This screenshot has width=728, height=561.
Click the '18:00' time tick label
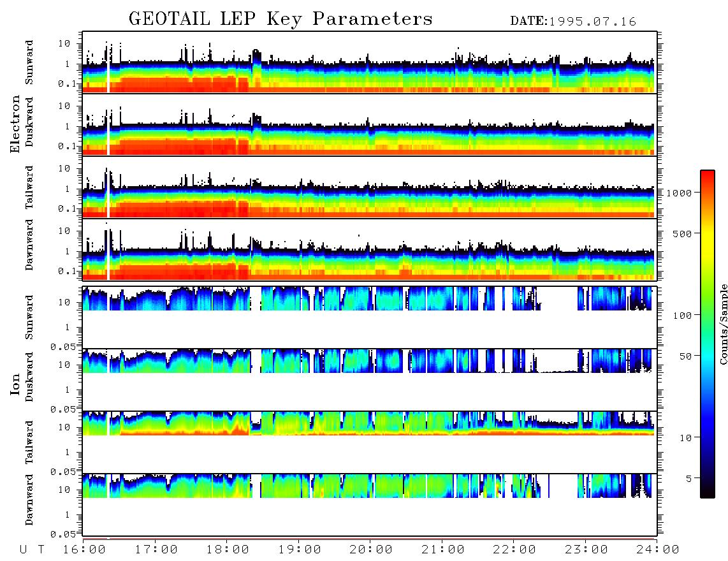(x=228, y=550)
